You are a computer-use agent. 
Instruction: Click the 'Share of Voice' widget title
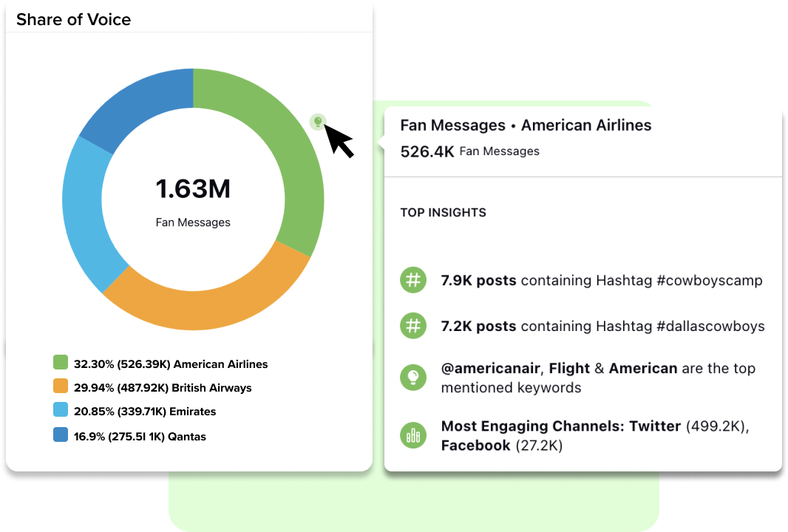click(x=73, y=19)
